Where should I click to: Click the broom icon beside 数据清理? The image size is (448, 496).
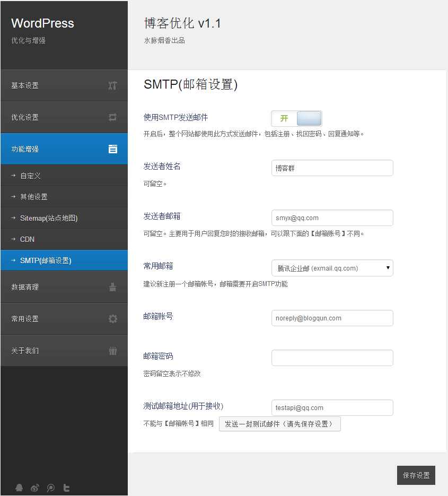click(112, 287)
